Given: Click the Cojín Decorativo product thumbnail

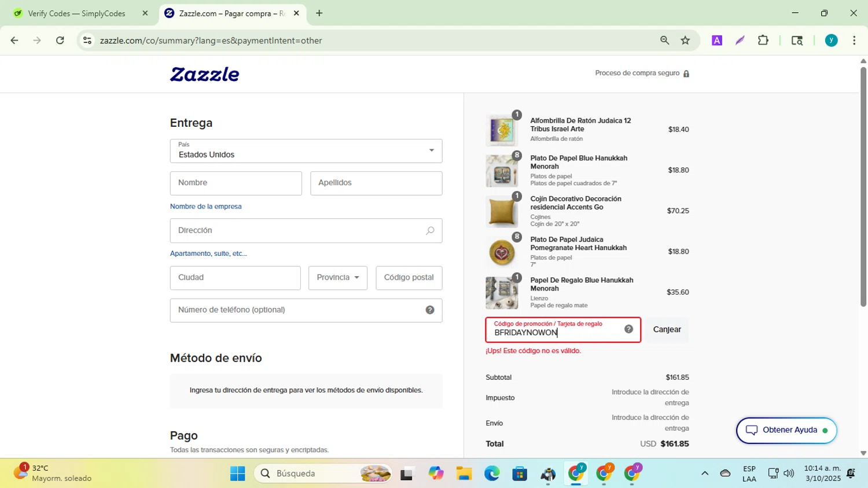Looking at the screenshot, I should coord(502,211).
